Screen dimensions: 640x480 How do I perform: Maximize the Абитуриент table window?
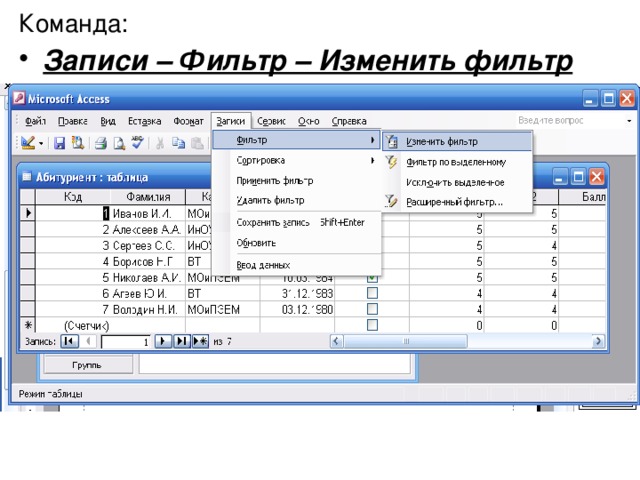(x=578, y=177)
